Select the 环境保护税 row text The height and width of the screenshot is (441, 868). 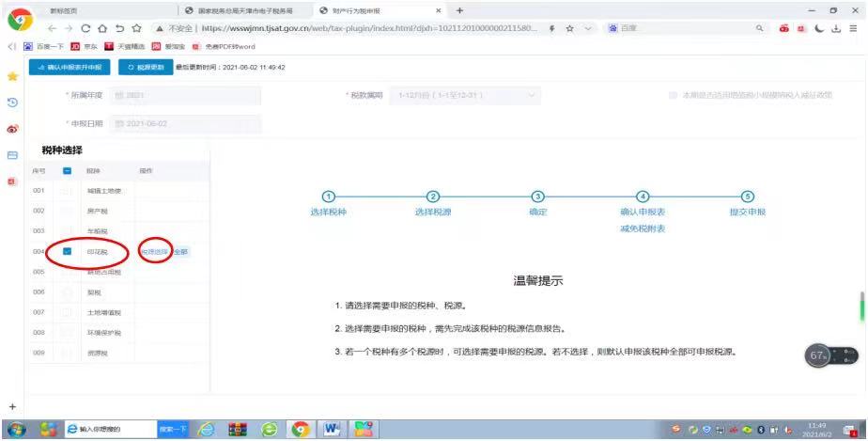104,333
